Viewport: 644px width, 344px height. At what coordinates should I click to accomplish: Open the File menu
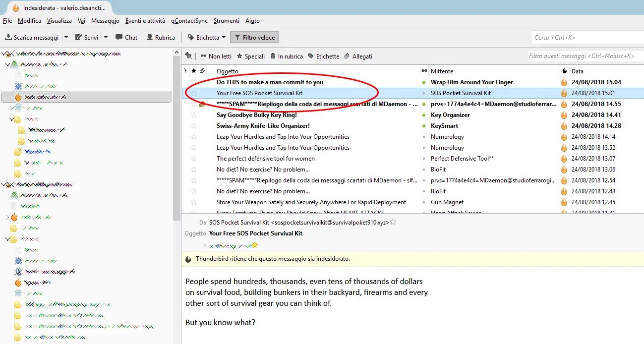pos(7,21)
